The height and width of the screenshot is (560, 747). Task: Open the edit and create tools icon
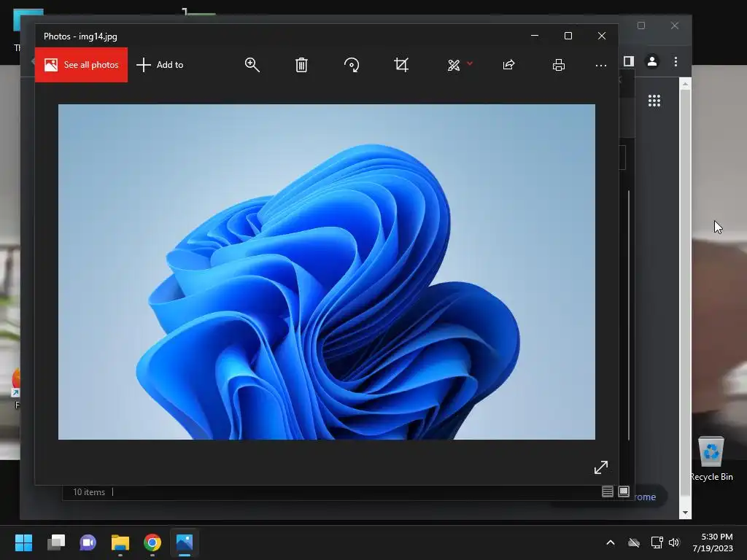click(454, 65)
